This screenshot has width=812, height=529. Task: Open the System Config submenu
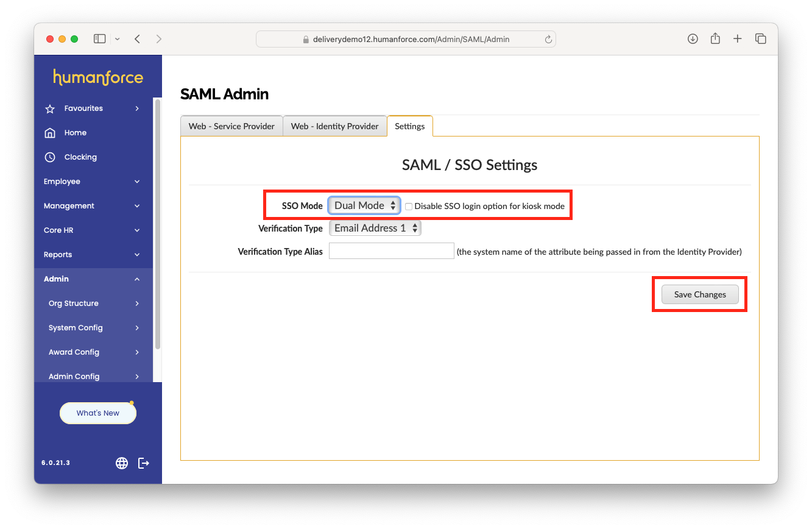pyautogui.click(x=93, y=328)
